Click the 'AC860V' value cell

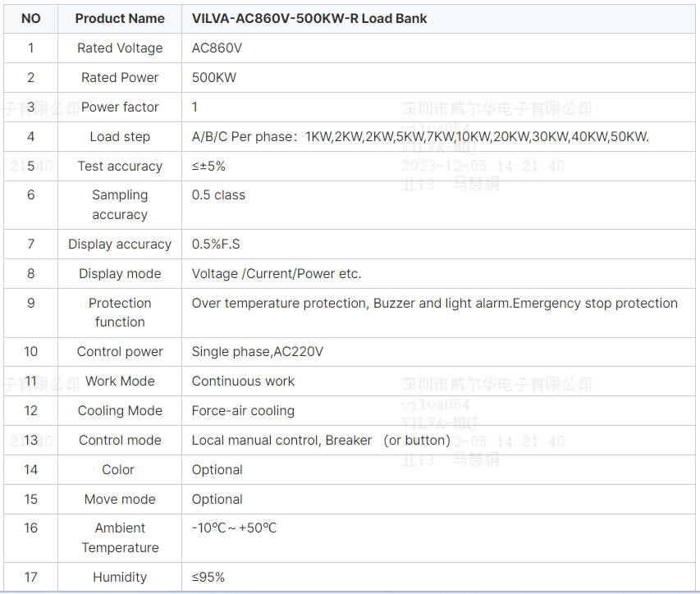(x=217, y=48)
